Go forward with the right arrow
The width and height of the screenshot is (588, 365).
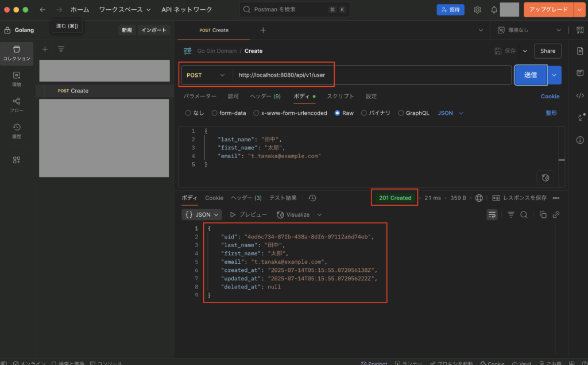59,10
